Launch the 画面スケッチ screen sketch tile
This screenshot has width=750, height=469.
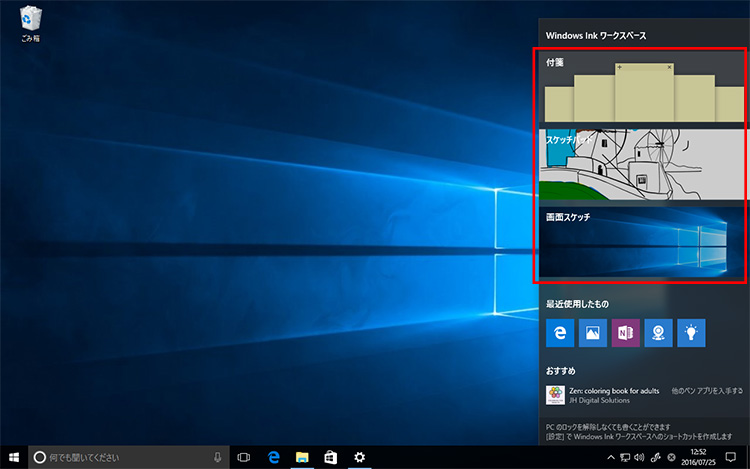coord(641,242)
